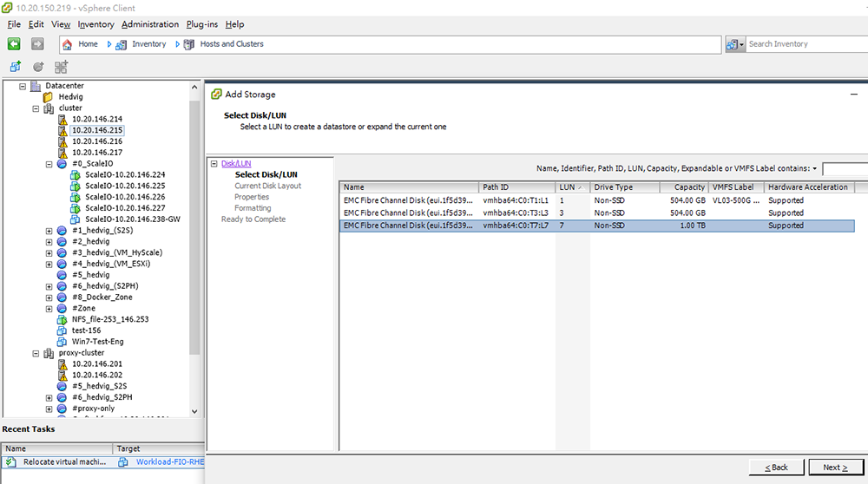Click VM icon for ScaleIO-10.20.146.238-GW
The height and width of the screenshot is (484, 868).
76,219
